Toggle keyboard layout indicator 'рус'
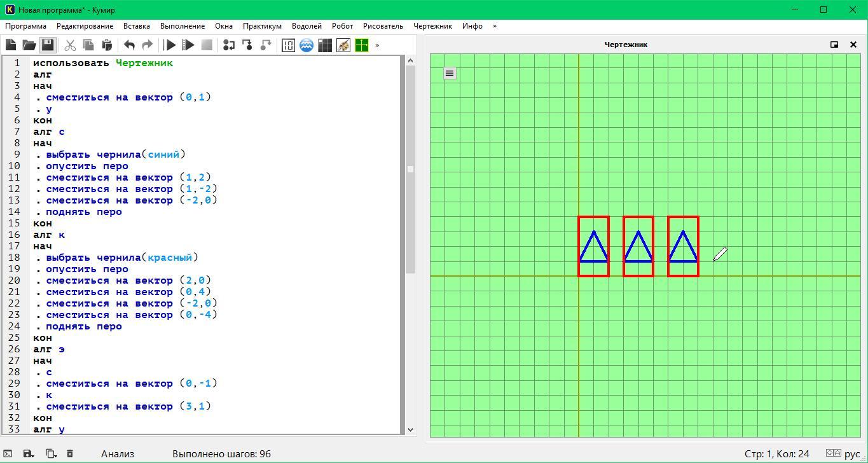 (x=852, y=453)
